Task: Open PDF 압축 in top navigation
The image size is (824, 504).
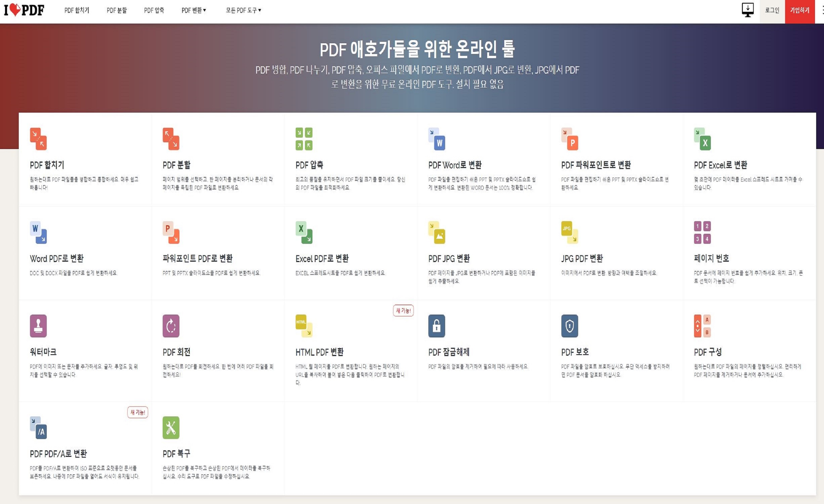Action: click(154, 10)
